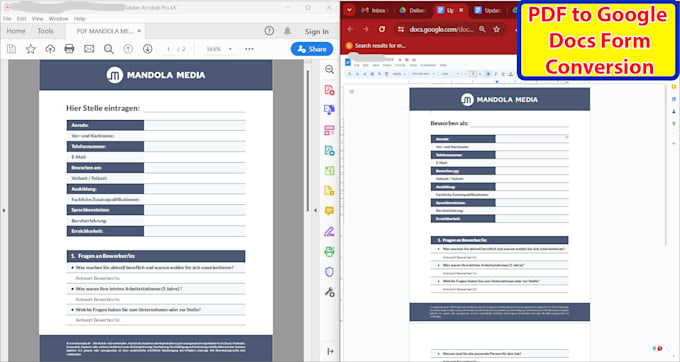Collapse the Acrobat tools pane arrow at bottom
Screen dimensions: 680x362
click(330, 351)
